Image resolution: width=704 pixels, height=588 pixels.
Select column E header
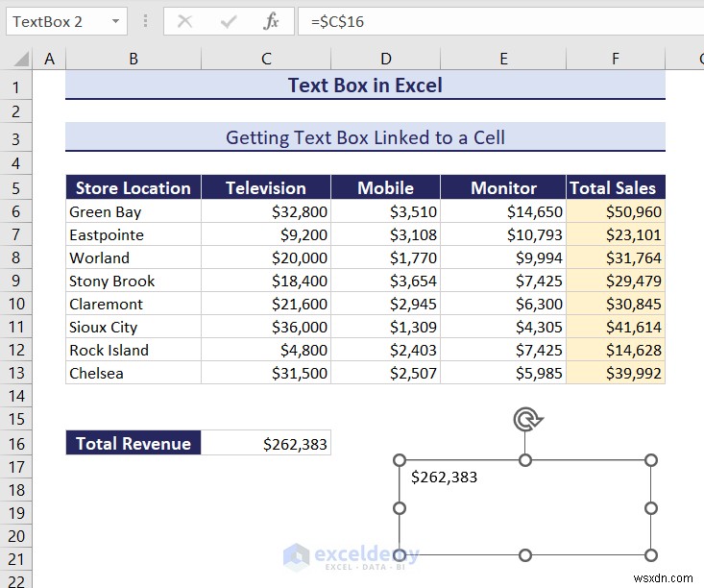pos(503,59)
